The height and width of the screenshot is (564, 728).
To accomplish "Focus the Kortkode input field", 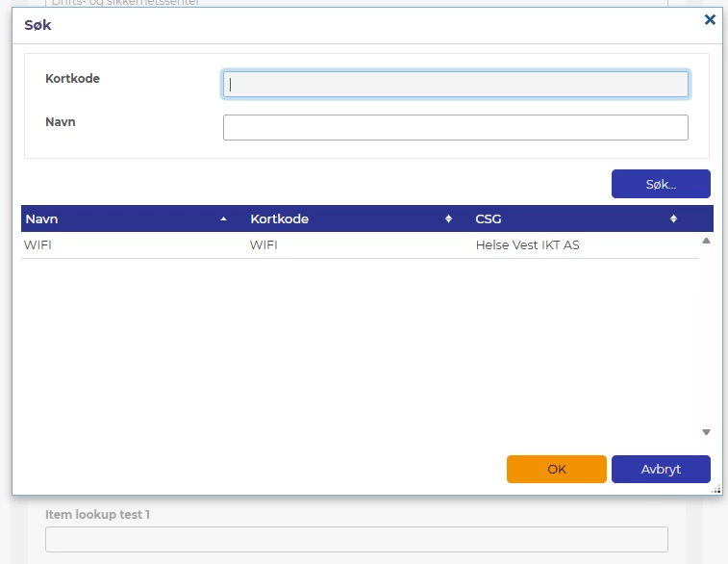I will 456,84.
